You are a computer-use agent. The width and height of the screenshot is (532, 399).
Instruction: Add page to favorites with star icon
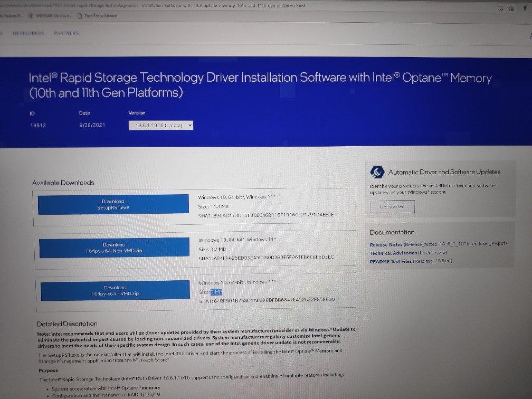click(511, 8)
